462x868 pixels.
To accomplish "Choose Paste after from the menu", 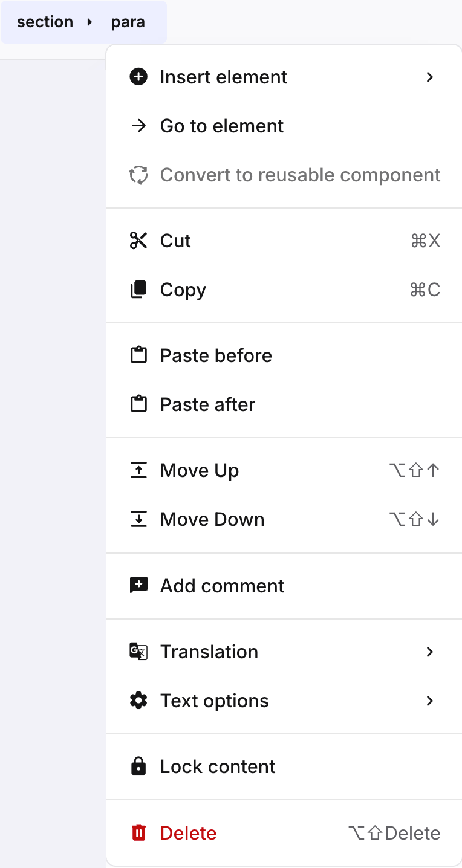I will [207, 404].
